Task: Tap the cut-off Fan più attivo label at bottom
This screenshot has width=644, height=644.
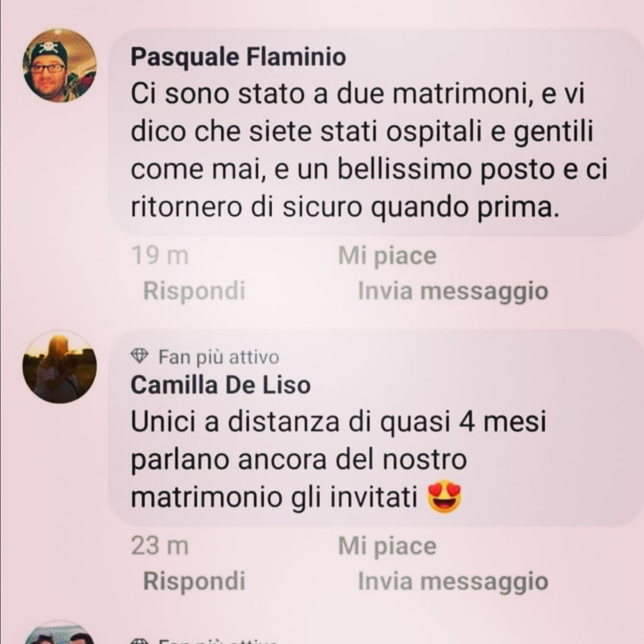Action: (x=219, y=641)
